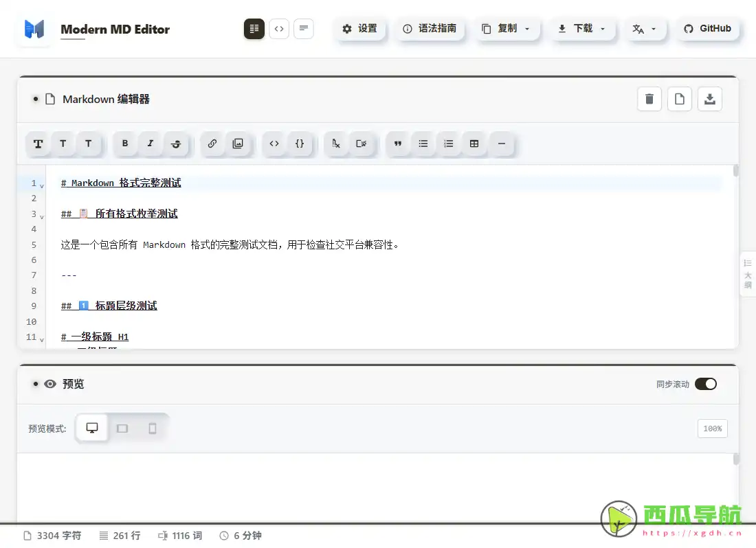756x548 pixels.
Task: Insert a table
Action: tap(474, 144)
